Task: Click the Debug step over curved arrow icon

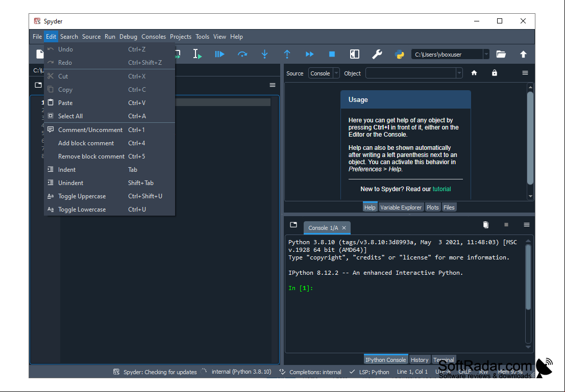Action: tap(242, 55)
